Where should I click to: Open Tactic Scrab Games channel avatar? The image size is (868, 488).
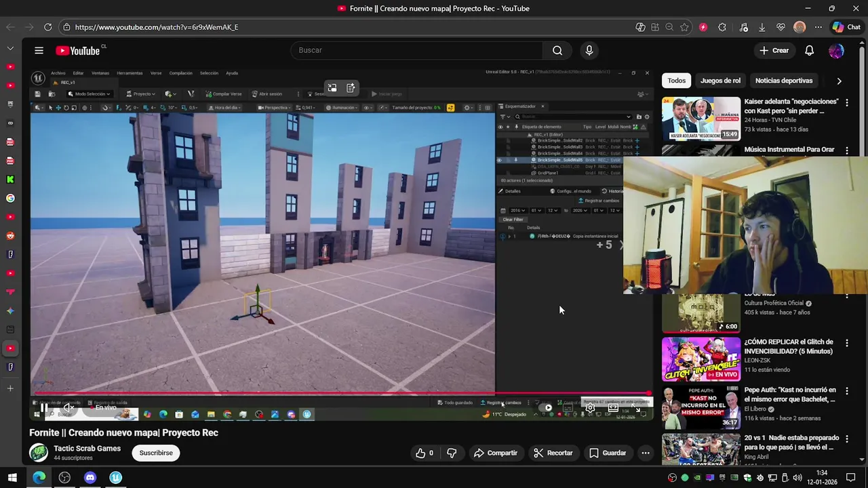[39, 453]
